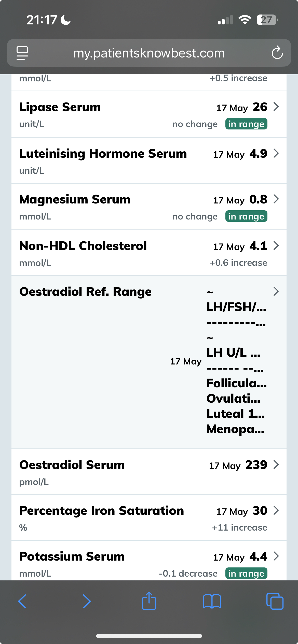
Task: Open the Safari bookmarks icon
Action: pos(212,601)
